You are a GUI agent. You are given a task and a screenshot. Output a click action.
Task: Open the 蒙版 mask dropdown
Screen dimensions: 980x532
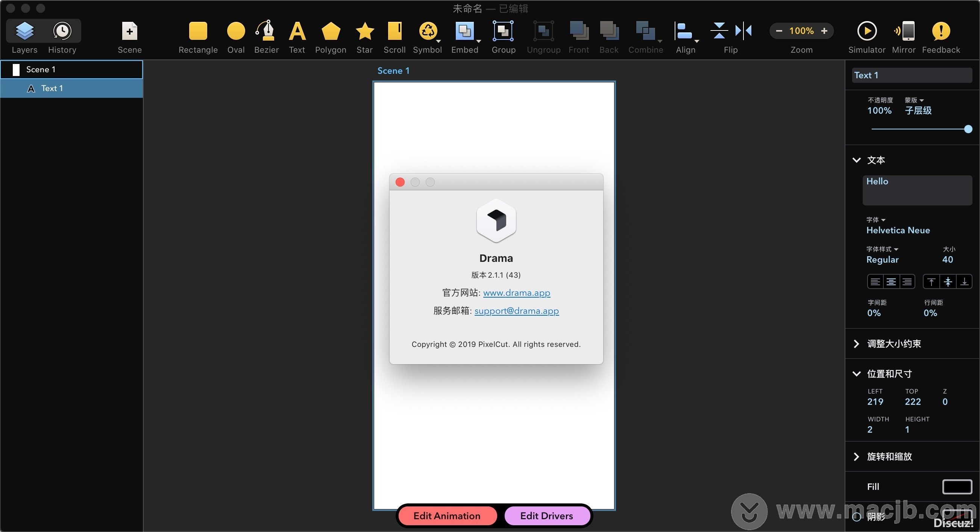914,100
